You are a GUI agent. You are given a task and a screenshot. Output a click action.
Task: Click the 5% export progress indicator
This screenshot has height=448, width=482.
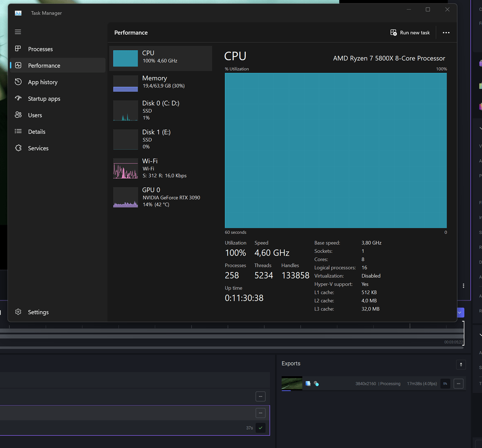[445, 383]
